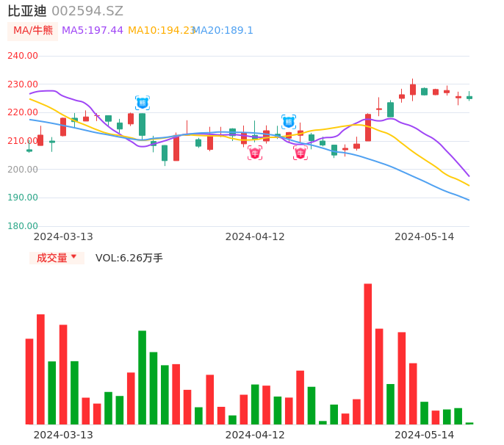Screen dimensions: 504x445
Task: Click the red arrow beside 成交量
Action: tap(73, 257)
